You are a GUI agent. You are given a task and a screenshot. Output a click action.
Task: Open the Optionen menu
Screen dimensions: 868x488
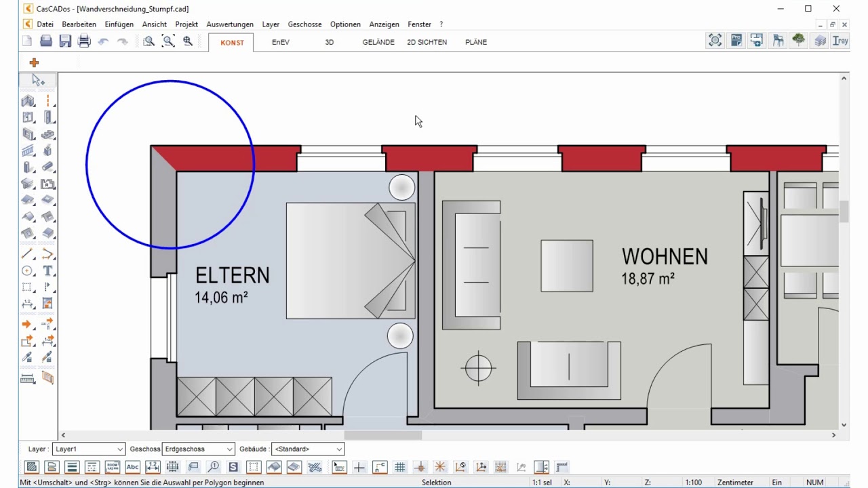point(345,24)
